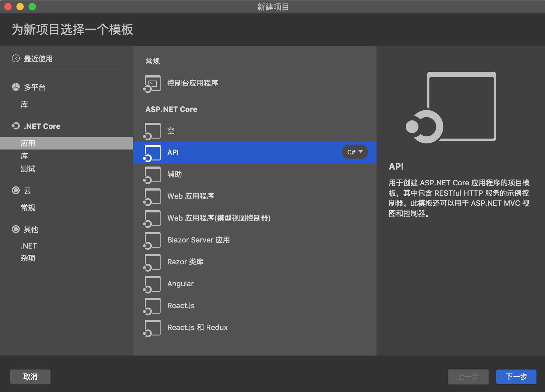Viewport: 545px width, 392px height.
Task: Click the API template icon
Action: (x=152, y=153)
